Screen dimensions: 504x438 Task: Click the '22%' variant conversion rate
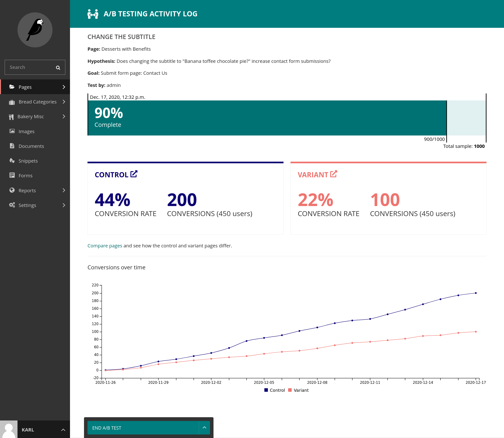pos(315,200)
